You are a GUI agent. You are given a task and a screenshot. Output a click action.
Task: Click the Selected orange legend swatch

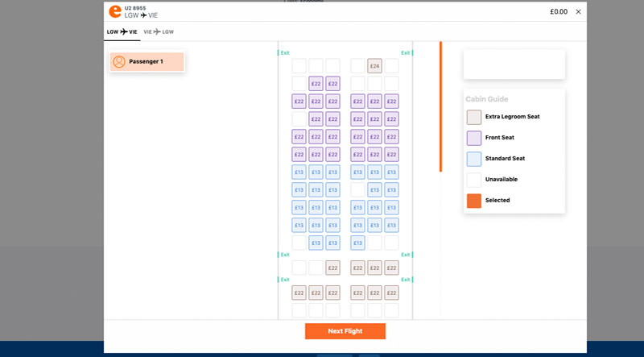point(474,201)
